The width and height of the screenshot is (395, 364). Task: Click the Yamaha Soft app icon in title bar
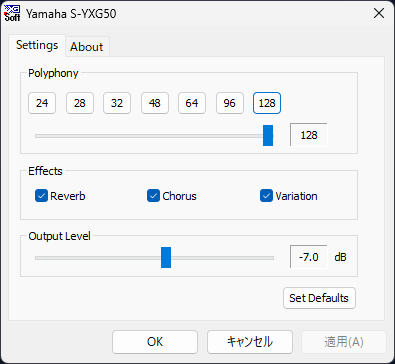coord(12,13)
